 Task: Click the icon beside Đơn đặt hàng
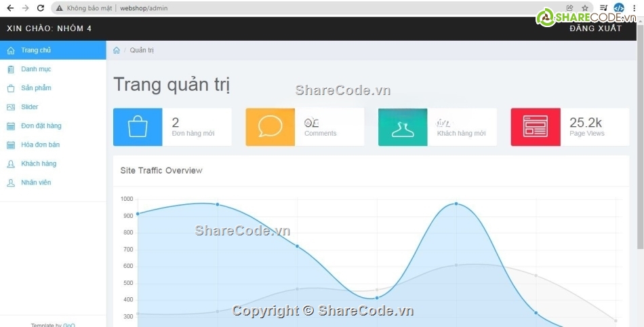[11, 126]
